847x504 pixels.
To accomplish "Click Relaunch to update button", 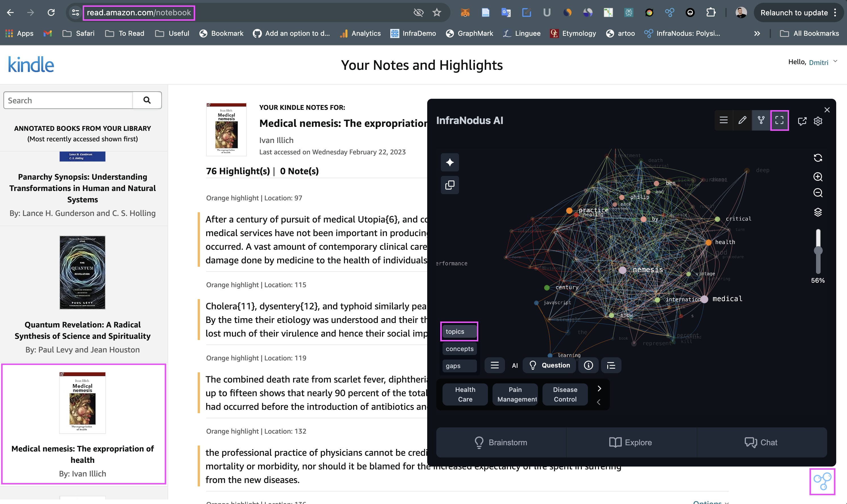I will click(x=798, y=13).
